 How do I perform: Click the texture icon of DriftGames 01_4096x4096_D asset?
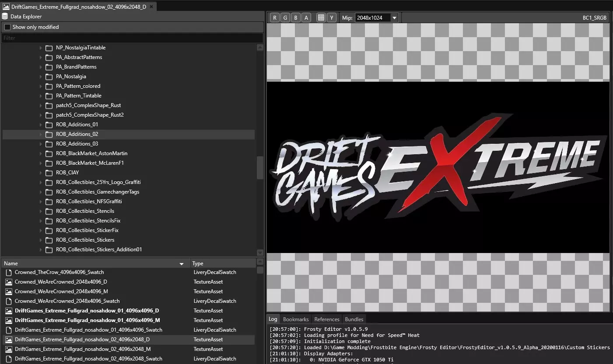(x=8, y=311)
